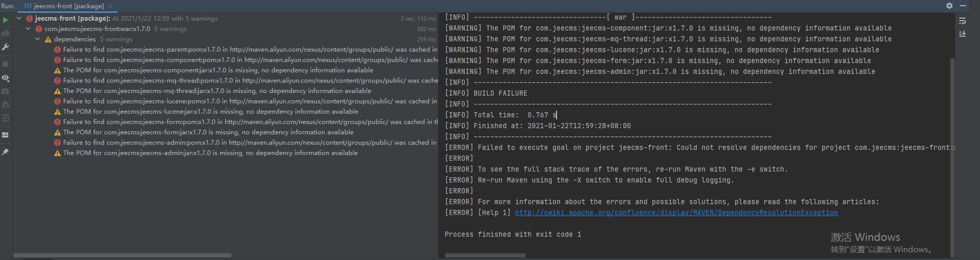Open Run panel gear settings
The image size is (980, 260).
coord(949,6)
